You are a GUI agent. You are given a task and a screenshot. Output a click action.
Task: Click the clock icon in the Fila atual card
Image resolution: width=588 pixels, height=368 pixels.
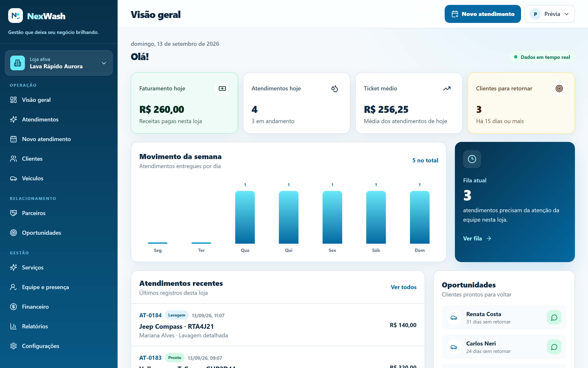click(472, 159)
